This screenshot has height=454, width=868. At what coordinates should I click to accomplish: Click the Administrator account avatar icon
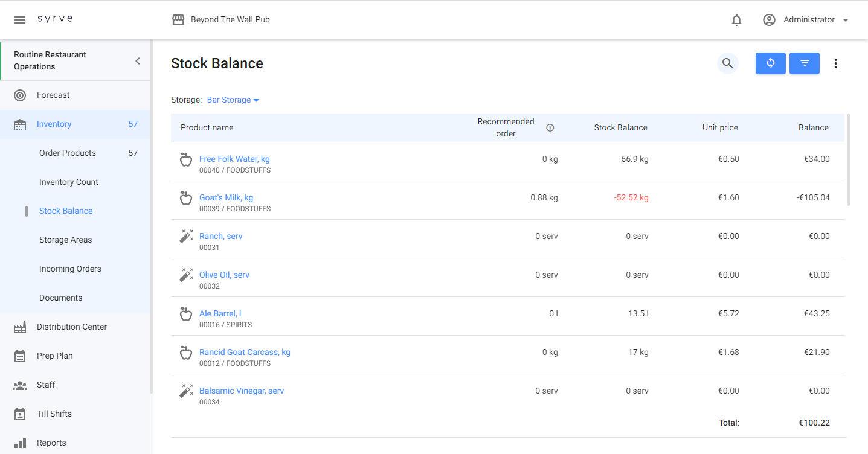pos(769,20)
